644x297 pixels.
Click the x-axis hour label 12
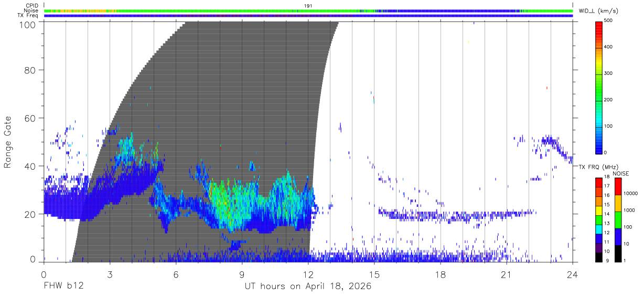[308, 274]
